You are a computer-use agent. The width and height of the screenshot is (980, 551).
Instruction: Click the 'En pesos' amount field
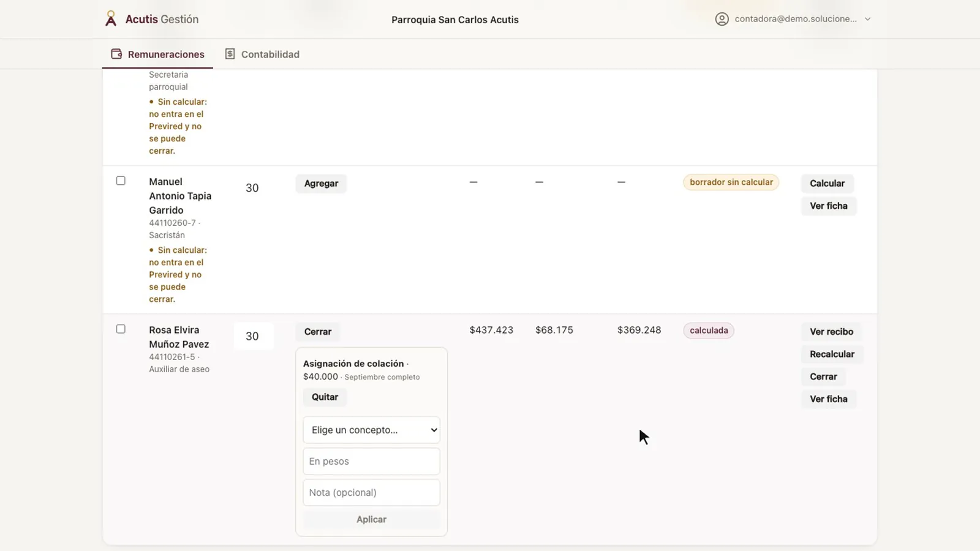[x=371, y=461]
